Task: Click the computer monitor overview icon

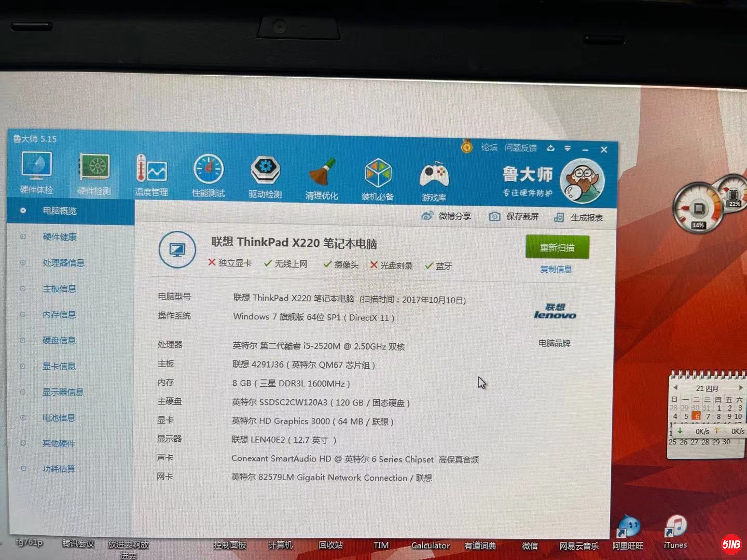Action: click(x=177, y=250)
